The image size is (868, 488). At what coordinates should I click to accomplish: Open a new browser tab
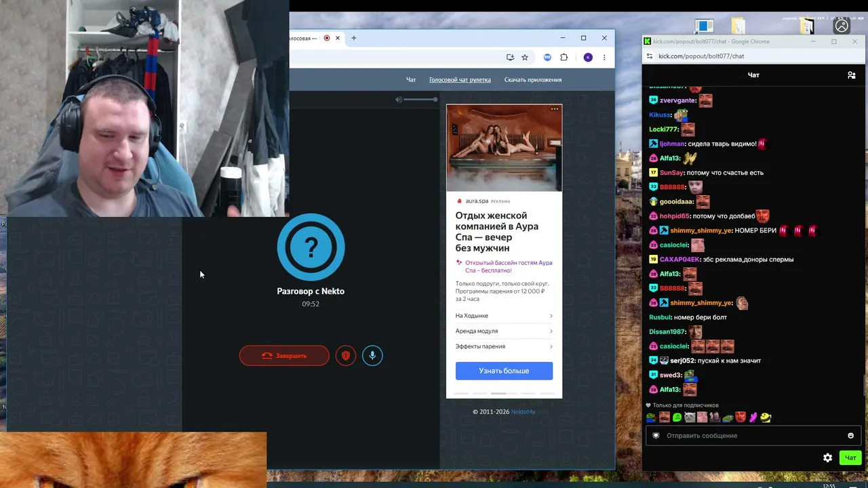tap(353, 38)
